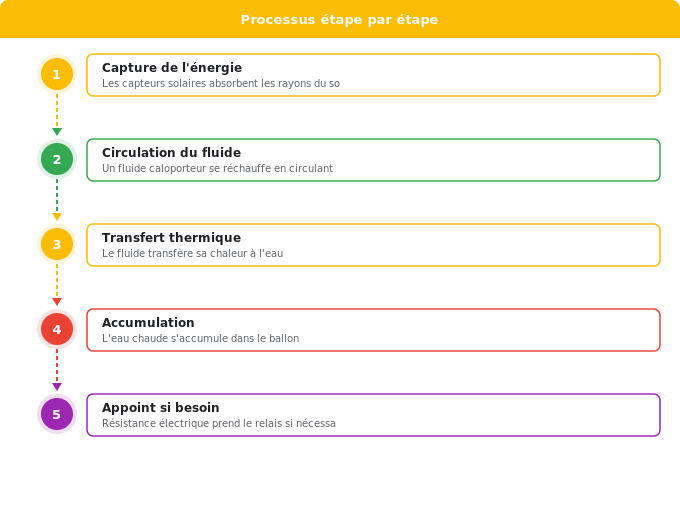Open the "Circulation du fluide" card
This screenshot has width=680, height=505.
(x=373, y=160)
